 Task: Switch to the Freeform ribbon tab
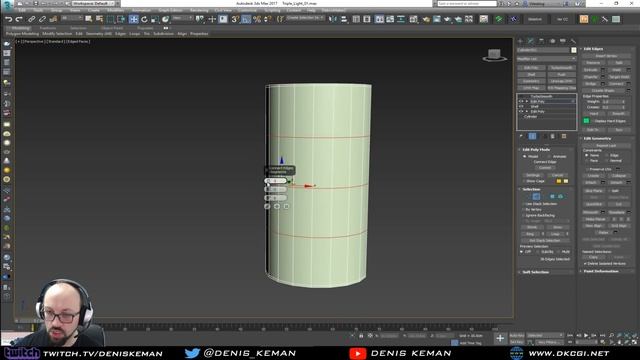point(48,28)
